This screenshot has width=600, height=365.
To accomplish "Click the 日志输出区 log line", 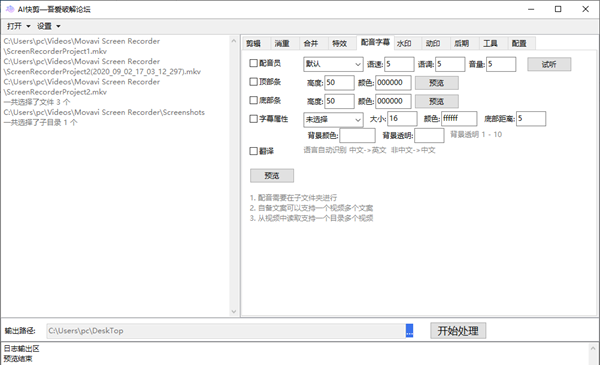I will [x=21, y=349].
